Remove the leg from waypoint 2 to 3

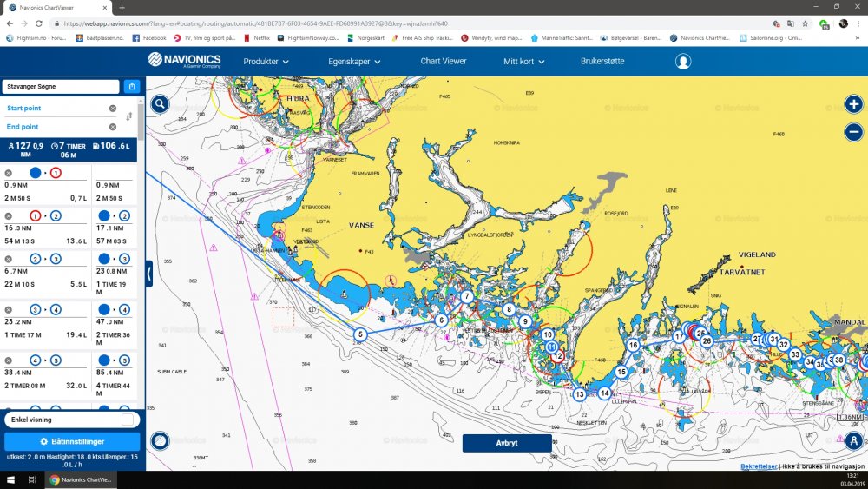[9, 259]
